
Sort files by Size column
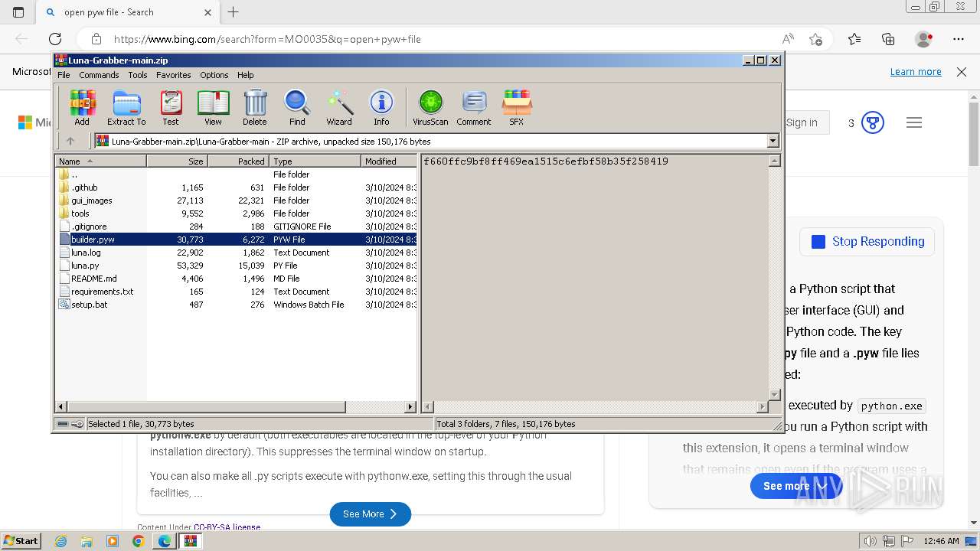click(x=177, y=161)
